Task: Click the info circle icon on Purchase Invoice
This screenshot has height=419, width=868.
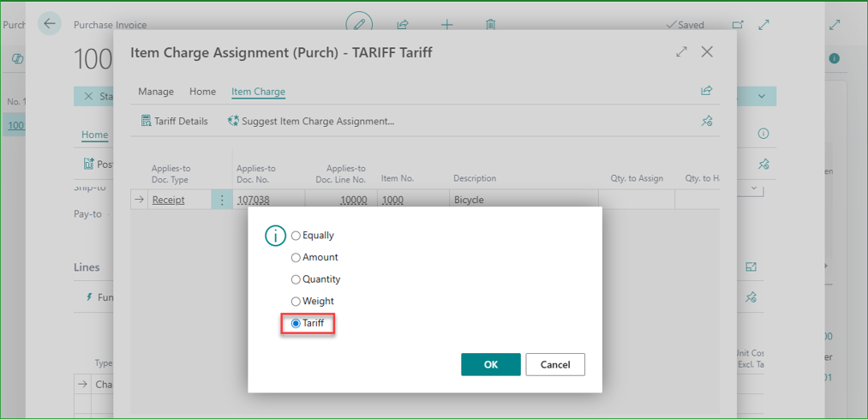Action: [763, 134]
